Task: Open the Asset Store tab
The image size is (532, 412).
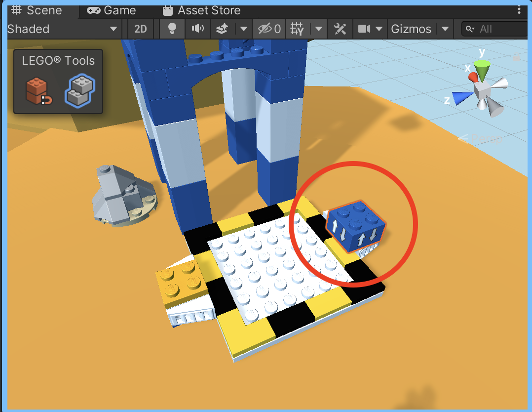Action: point(201,10)
